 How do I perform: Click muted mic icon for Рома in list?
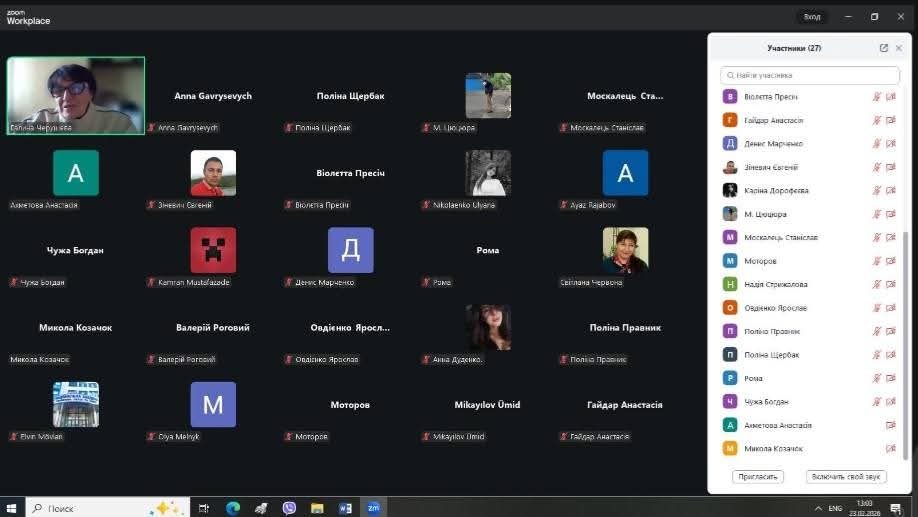(877, 378)
